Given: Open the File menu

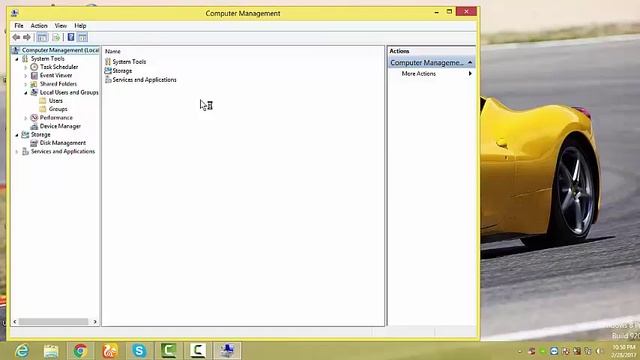Looking at the screenshot, I should pyautogui.click(x=19, y=26).
